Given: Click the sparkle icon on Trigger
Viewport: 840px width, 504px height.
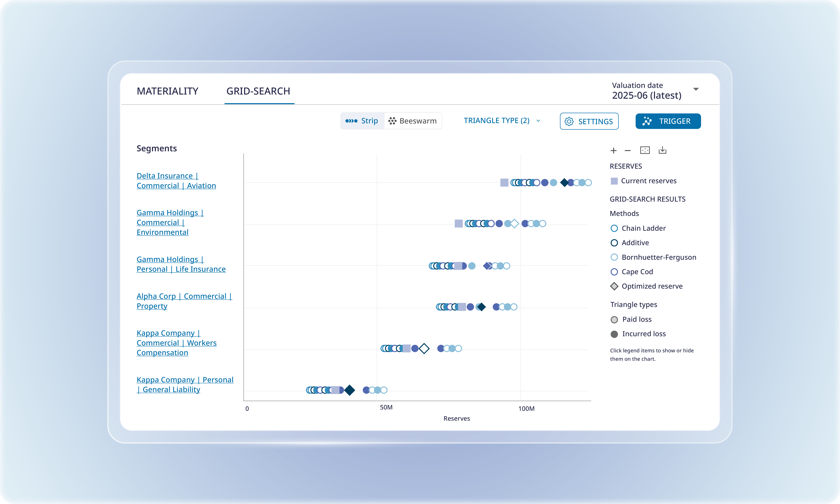Looking at the screenshot, I should [647, 121].
